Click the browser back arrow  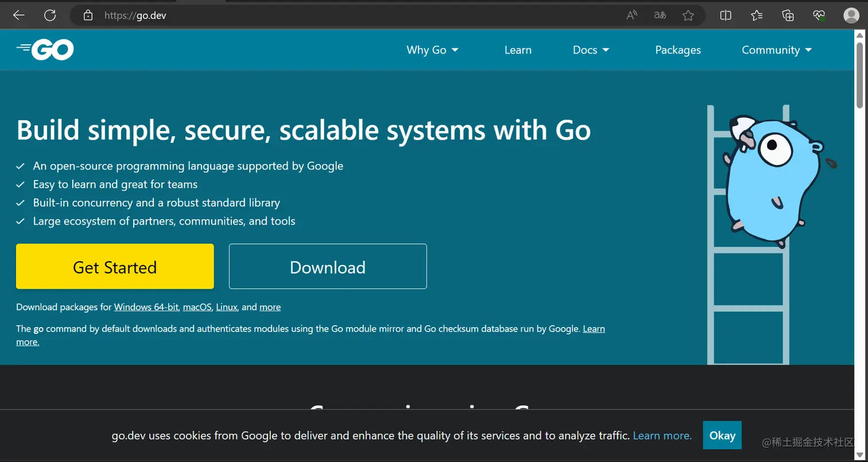click(x=19, y=16)
